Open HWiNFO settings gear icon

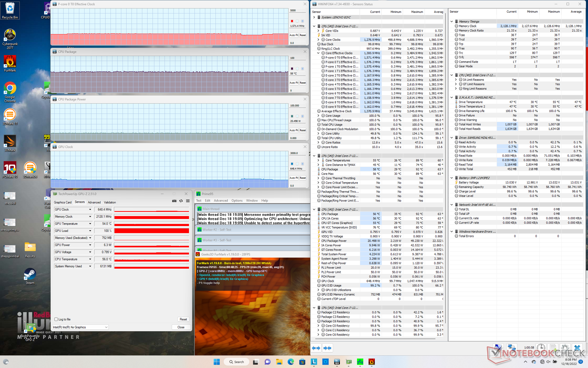(x=565, y=348)
